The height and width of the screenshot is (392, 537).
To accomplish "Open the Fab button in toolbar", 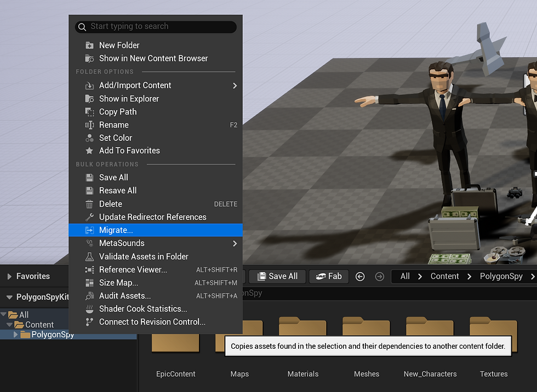I will (x=329, y=276).
